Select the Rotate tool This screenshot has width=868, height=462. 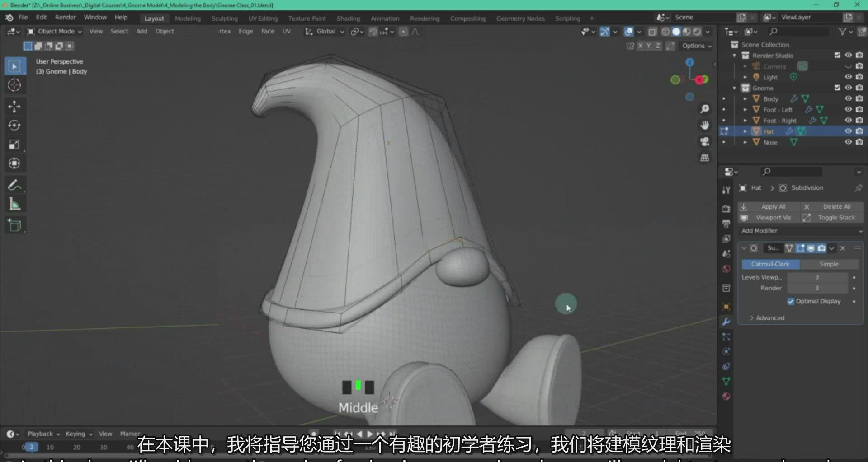pyautogui.click(x=15, y=125)
